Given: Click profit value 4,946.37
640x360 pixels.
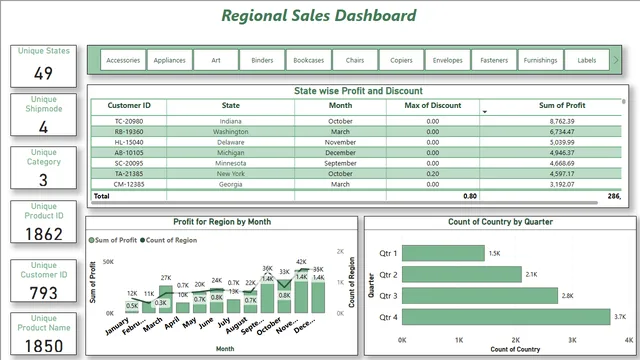Looking at the screenshot, I should point(562,153).
